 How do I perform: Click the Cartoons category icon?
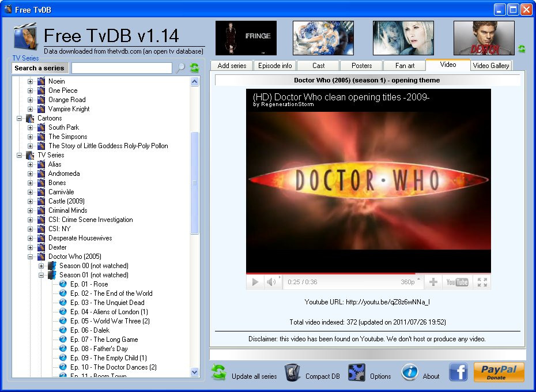pos(30,118)
